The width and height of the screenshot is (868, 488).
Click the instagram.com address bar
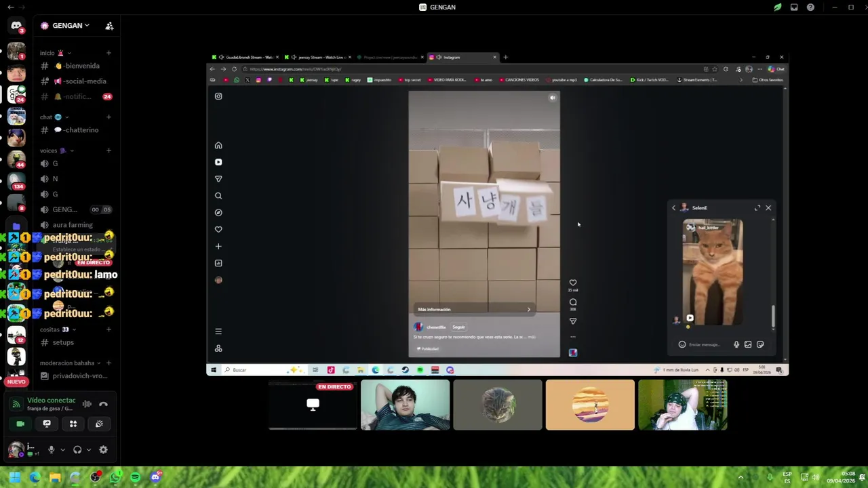coord(471,69)
